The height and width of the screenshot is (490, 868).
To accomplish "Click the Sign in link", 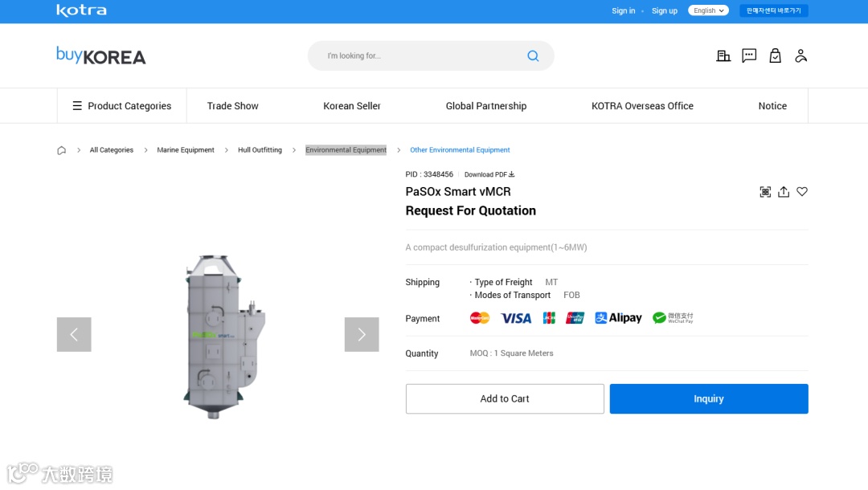I will 624,10.
